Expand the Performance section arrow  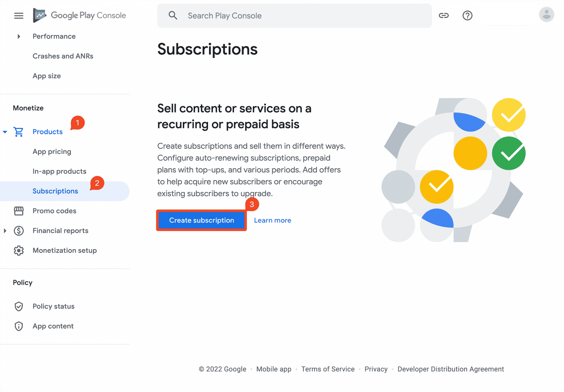(x=19, y=36)
